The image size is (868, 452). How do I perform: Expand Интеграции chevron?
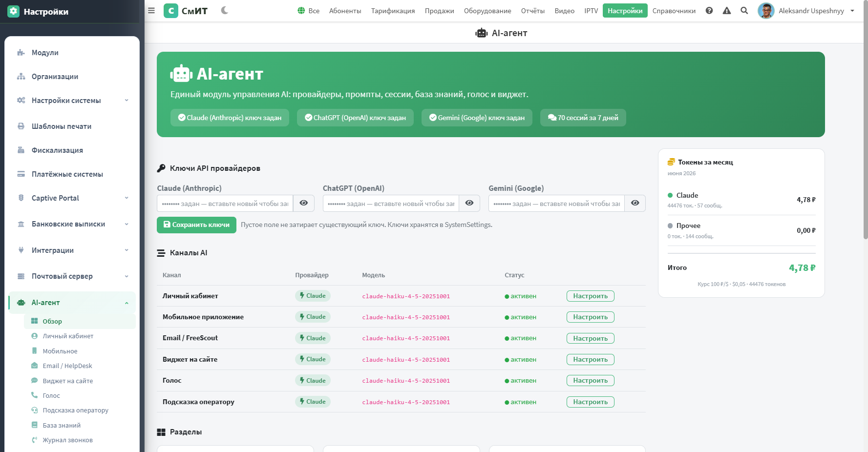coord(127,250)
